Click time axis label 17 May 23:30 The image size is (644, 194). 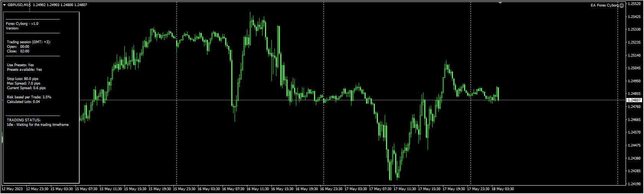coord(478,189)
